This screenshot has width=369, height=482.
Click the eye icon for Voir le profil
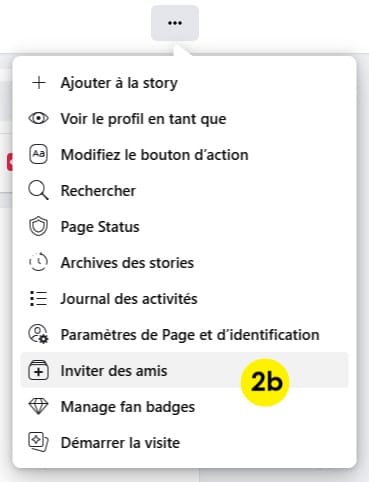coord(38,118)
